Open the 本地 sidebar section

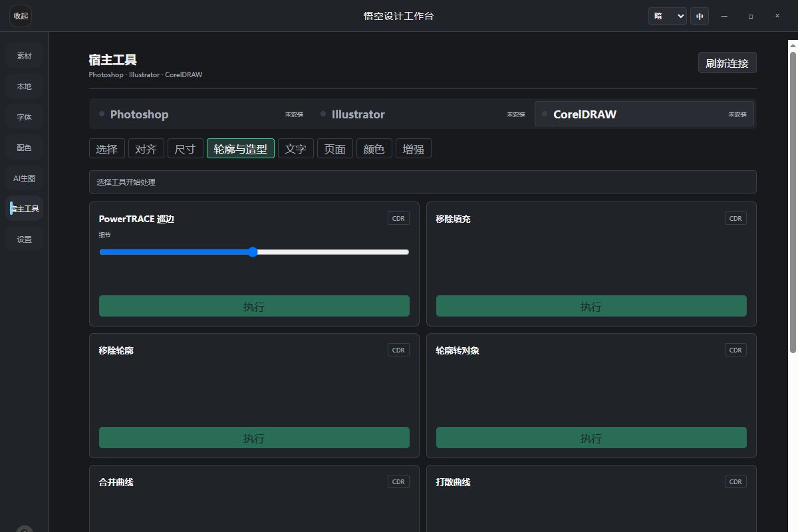[25, 86]
